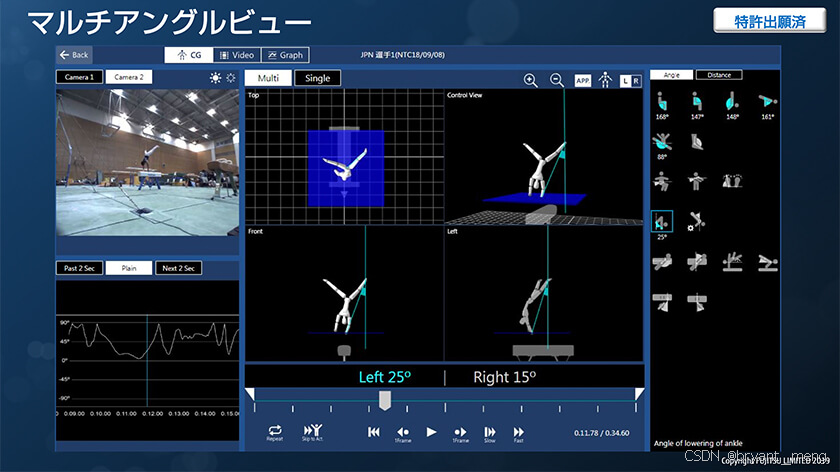Play in Slow motion
840x472 pixels.
click(490, 434)
